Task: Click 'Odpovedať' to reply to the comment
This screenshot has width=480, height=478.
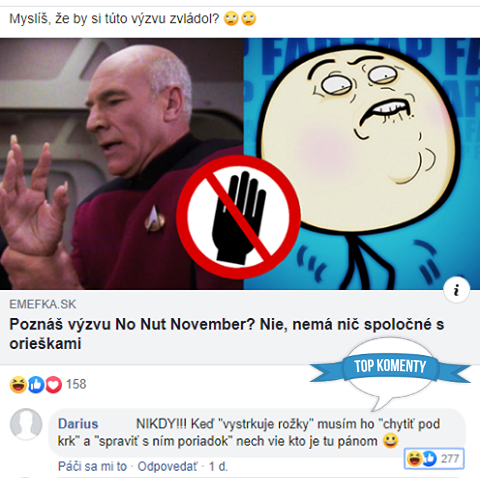Action: coord(167,466)
